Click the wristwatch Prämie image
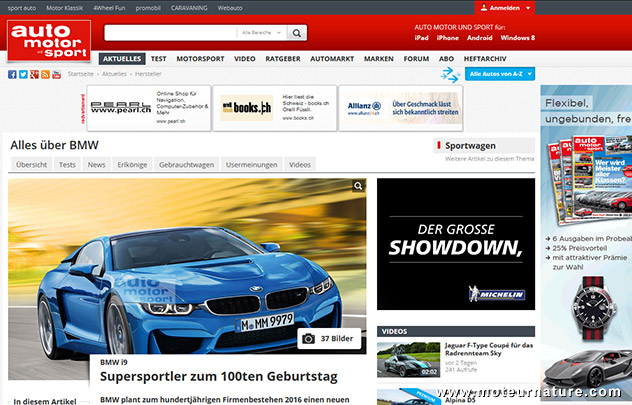The image size is (632, 405). (x=595, y=309)
